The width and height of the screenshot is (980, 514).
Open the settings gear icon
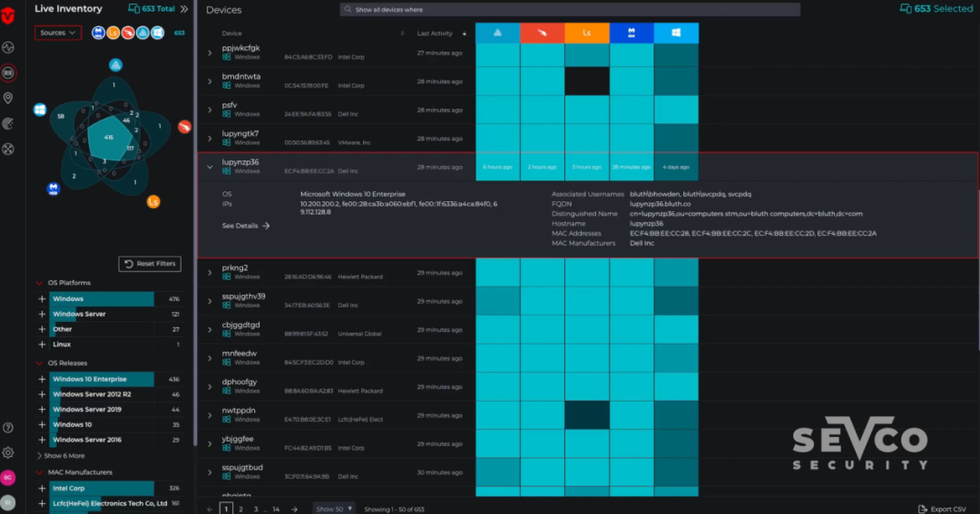click(8, 452)
